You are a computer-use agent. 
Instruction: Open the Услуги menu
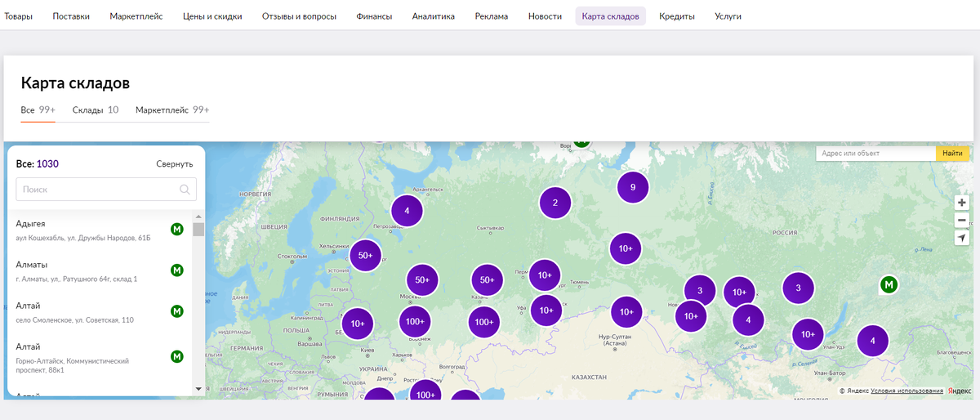coord(728,16)
